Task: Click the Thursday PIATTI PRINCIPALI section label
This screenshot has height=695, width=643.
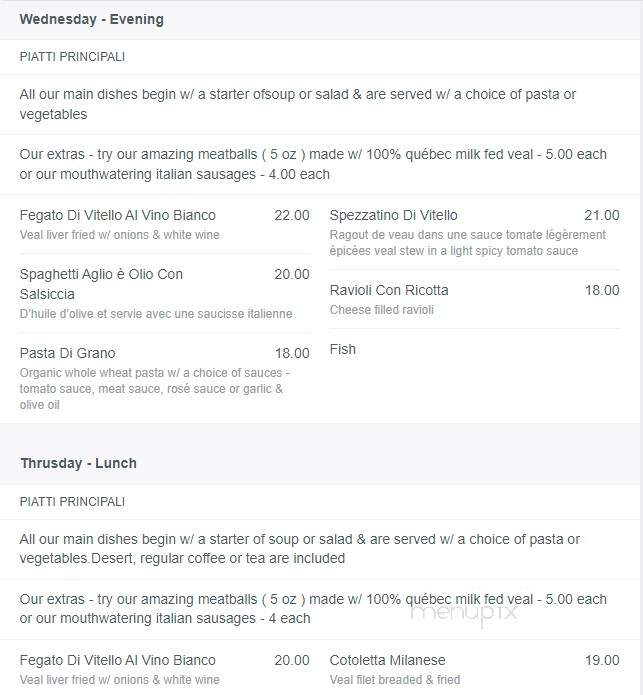Action: 72,502
